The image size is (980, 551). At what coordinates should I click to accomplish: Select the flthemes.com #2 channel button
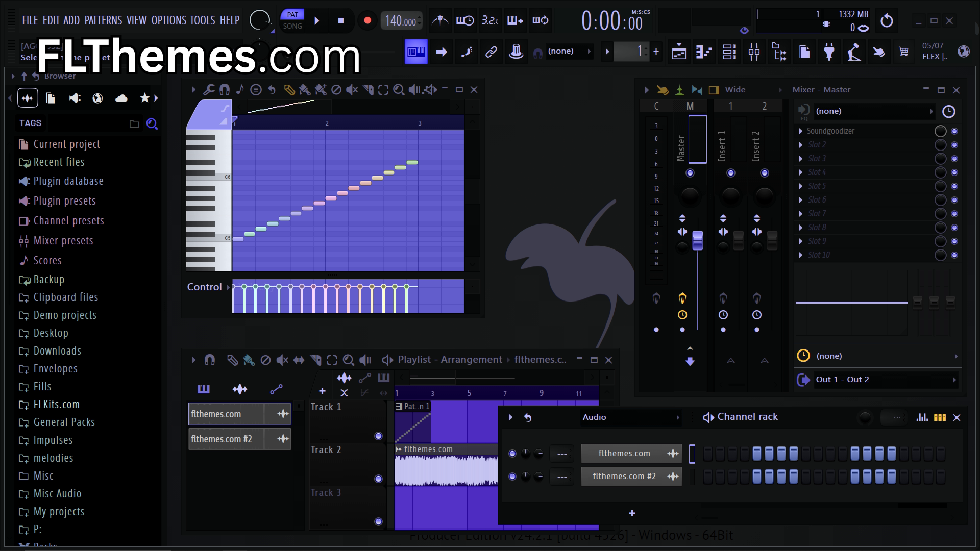point(631,477)
